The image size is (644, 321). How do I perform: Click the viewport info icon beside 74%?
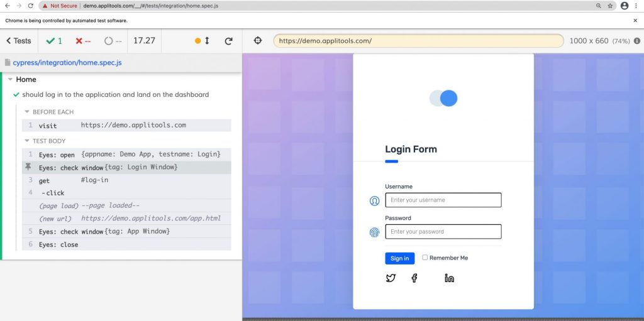coord(637,41)
